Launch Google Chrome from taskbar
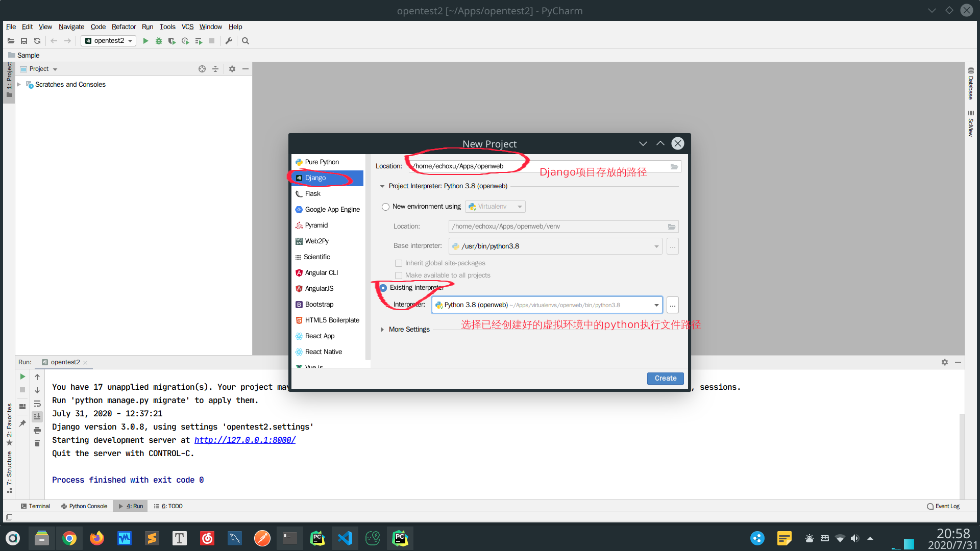The image size is (980, 551). 69,538
